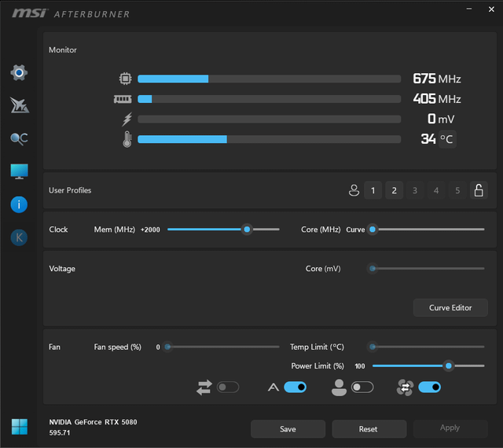Click the MSI Kombustor jet icon
This screenshot has width=503, height=448.
point(19,105)
